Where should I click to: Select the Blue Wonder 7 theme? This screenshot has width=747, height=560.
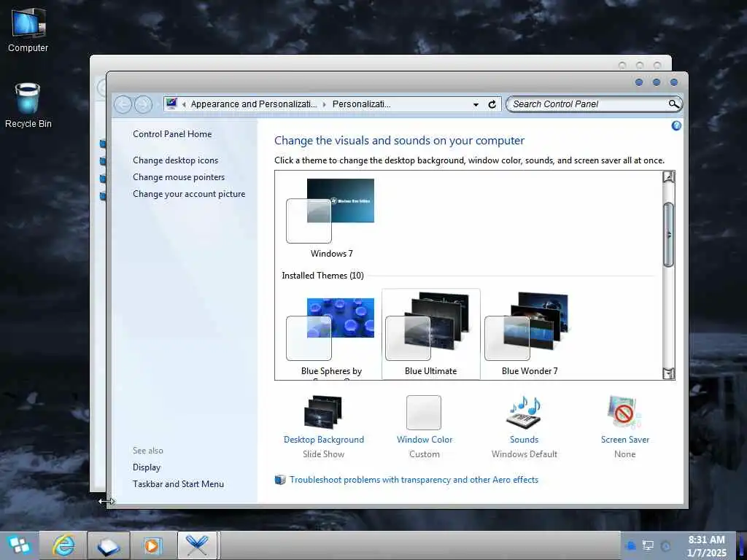pos(530,335)
